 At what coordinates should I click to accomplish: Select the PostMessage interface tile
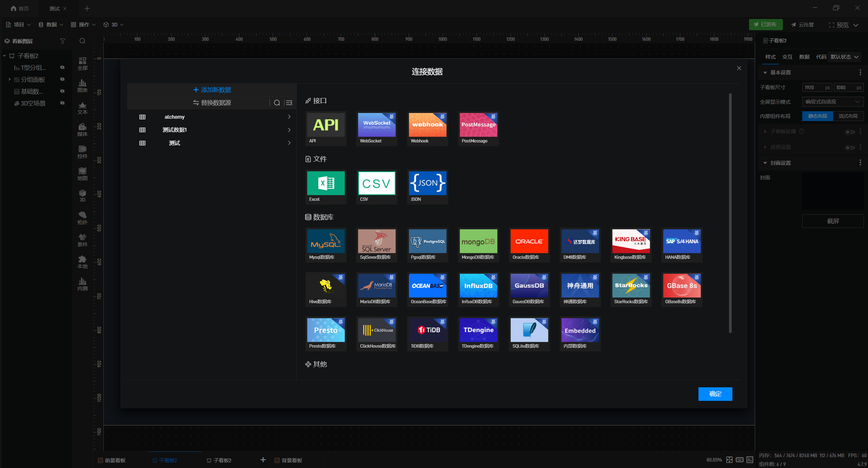pyautogui.click(x=478, y=129)
